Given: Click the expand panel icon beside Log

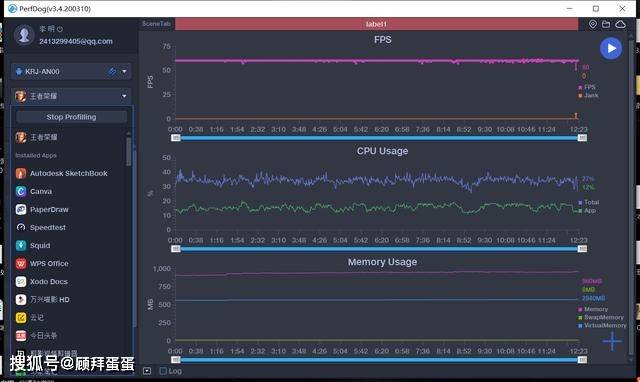Looking at the screenshot, I should pos(147,371).
